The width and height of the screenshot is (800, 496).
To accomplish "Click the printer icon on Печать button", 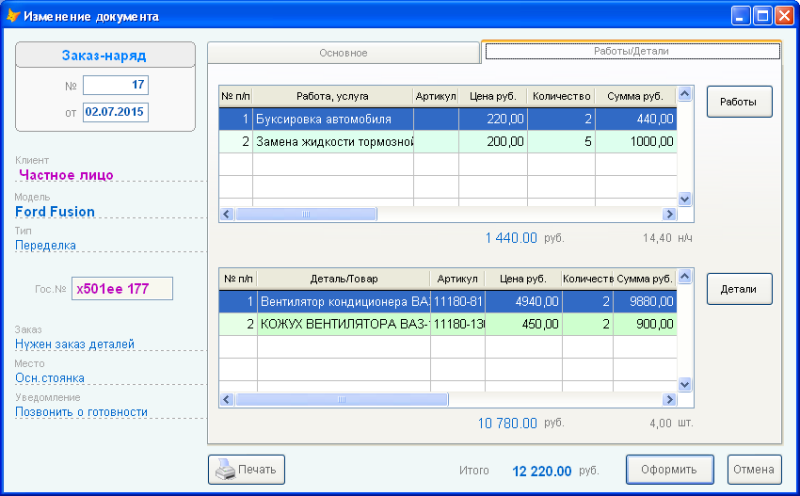I will pyautogui.click(x=226, y=468).
